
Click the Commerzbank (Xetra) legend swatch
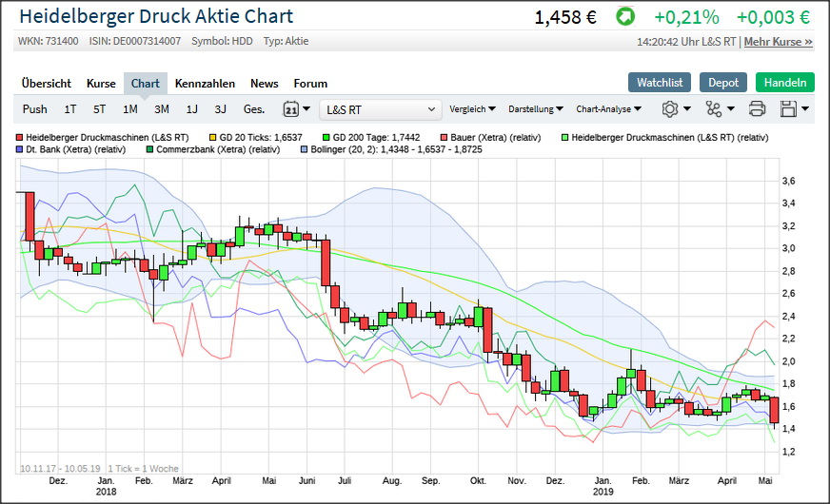[149, 149]
